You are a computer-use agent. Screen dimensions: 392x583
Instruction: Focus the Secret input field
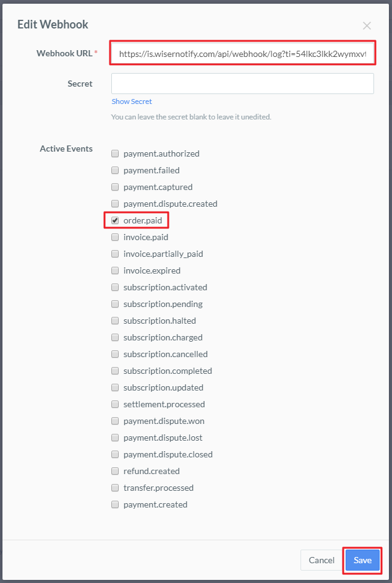pos(242,84)
